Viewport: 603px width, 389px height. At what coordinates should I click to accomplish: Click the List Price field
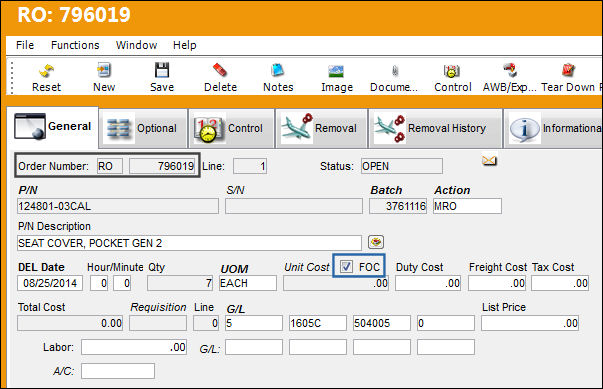[530, 323]
